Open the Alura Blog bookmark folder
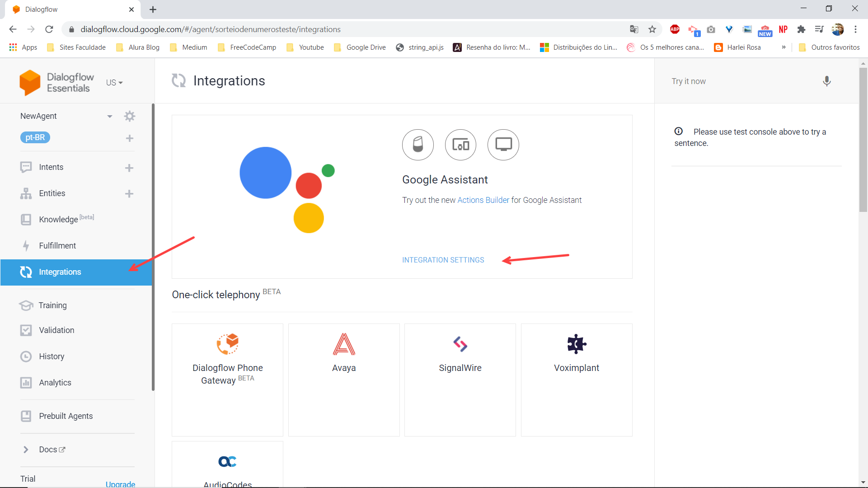The image size is (868, 488). pyautogui.click(x=138, y=47)
